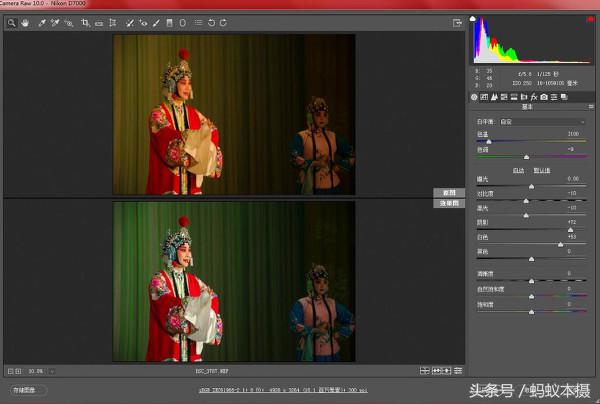Image resolution: width=600 pixels, height=404 pixels.
Task: Select the Straighten tool
Action: [99, 23]
